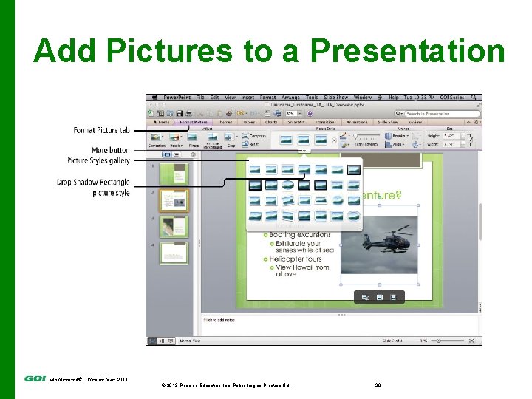Click the Save floppy disk toolbar icon
The image size is (532, 399).
click(x=180, y=113)
